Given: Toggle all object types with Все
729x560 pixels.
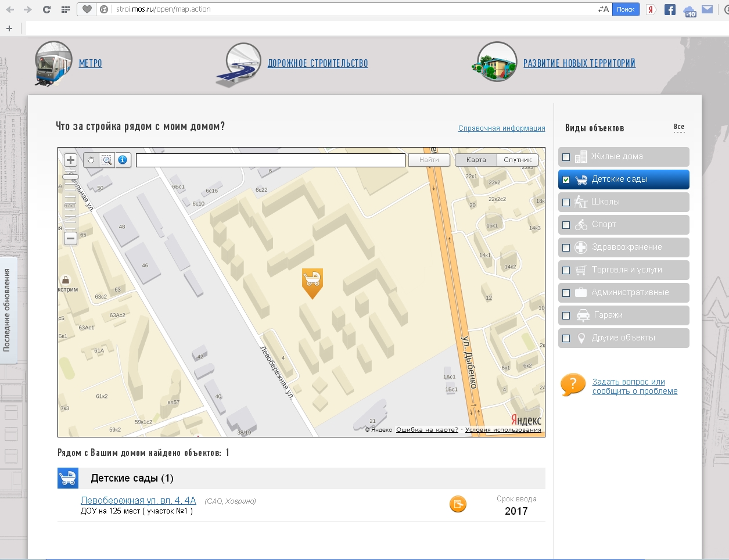Looking at the screenshot, I should 678,127.
